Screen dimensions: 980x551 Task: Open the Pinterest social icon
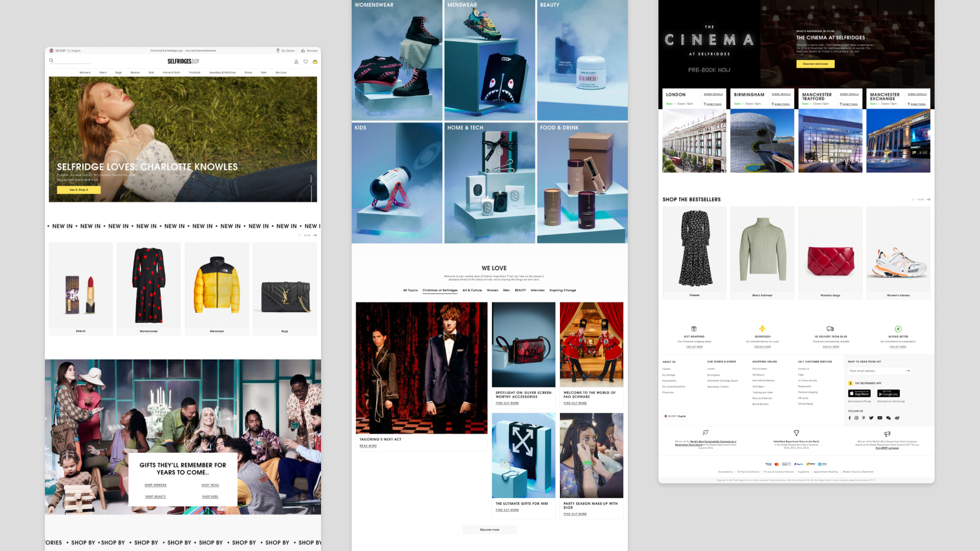pyautogui.click(x=864, y=418)
